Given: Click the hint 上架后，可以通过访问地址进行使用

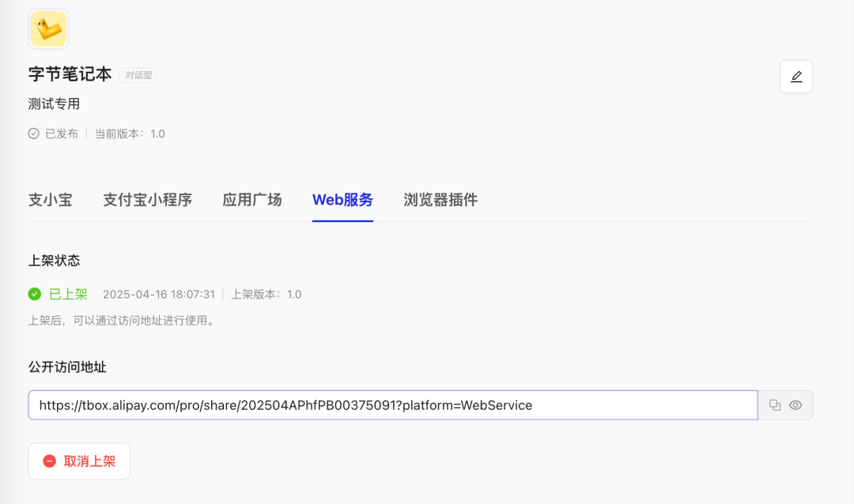Looking at the screenshot, I should click(123, 321).
